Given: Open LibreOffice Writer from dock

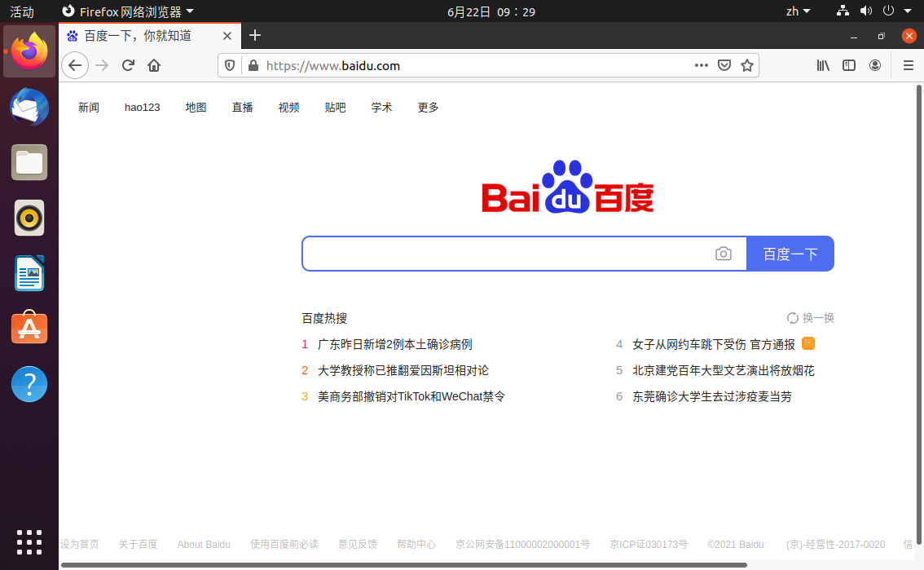Looking at the screenshot, I should 29,273.
